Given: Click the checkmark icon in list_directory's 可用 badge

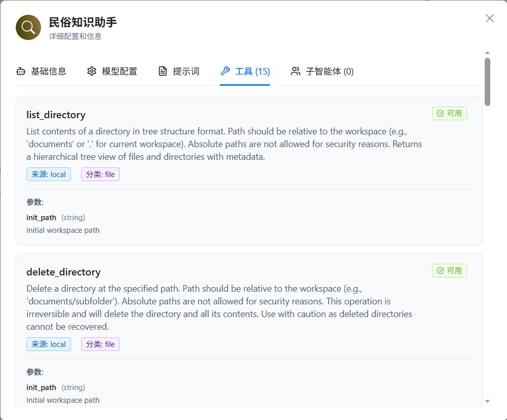Looking at the screenshot, I should (441, 113).
